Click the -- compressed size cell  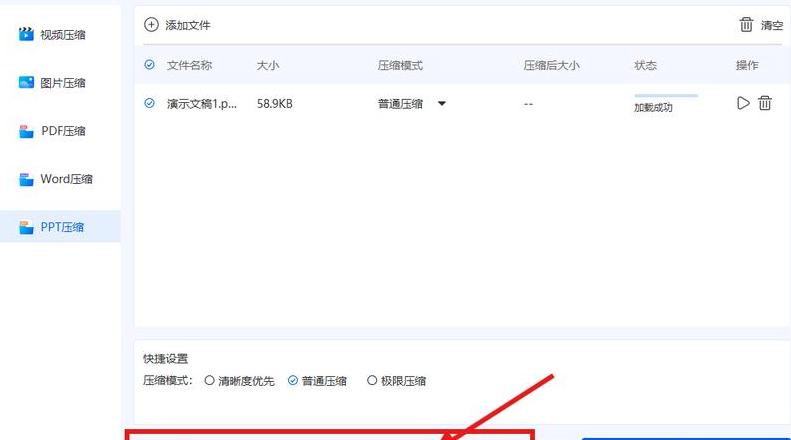[528, 104]
